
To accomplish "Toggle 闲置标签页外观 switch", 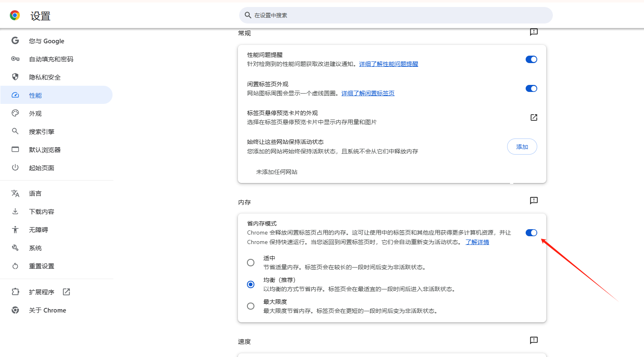I will click(x=531, y=88).
